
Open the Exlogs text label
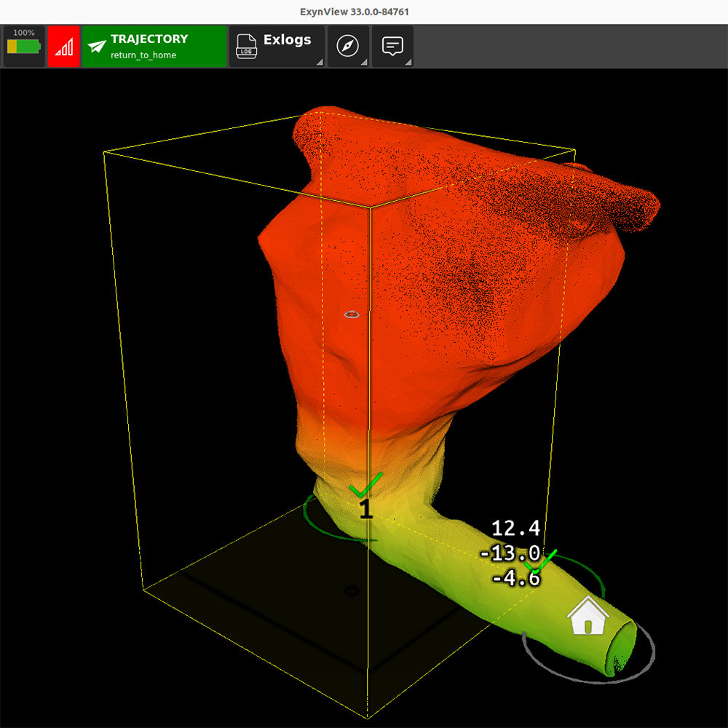pos(287,39)
